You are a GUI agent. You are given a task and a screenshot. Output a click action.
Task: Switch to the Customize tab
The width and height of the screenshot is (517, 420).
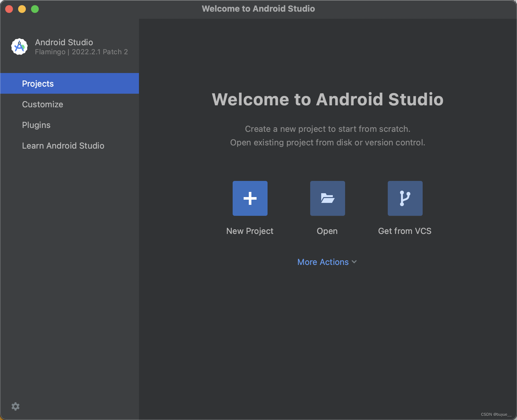[69, 104]
